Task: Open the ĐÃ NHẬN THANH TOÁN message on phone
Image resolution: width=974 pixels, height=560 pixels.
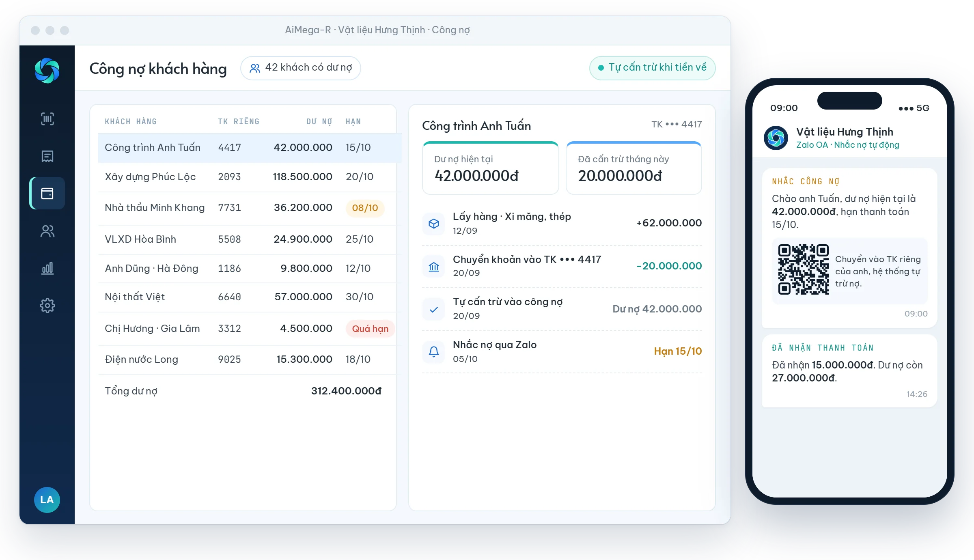Action: click(849, 370)
